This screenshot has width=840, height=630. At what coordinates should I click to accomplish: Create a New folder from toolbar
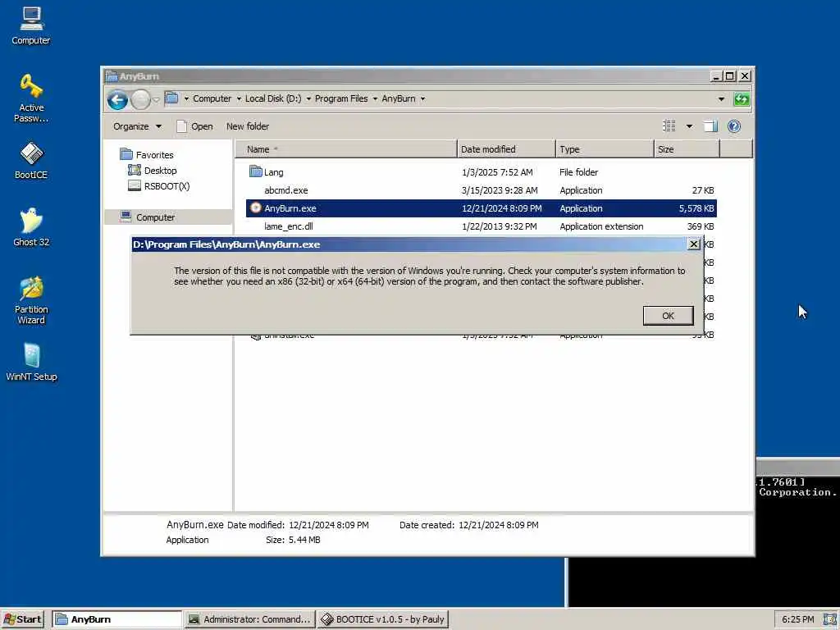(x=248, y=126)
